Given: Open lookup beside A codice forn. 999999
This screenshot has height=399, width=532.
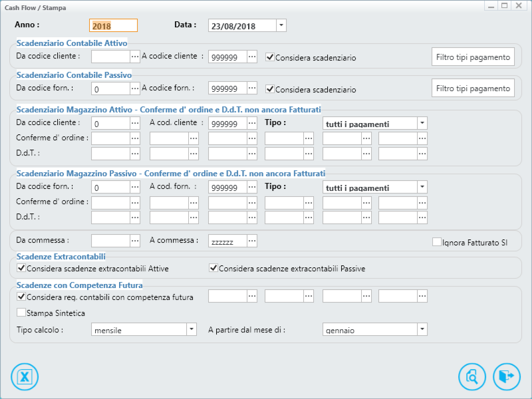Looking at the screenshot, I should (x=252, y=88).
